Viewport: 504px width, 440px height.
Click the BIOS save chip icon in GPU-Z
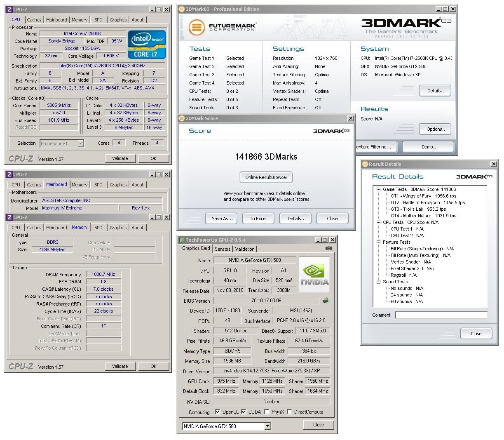click(326, 301)
